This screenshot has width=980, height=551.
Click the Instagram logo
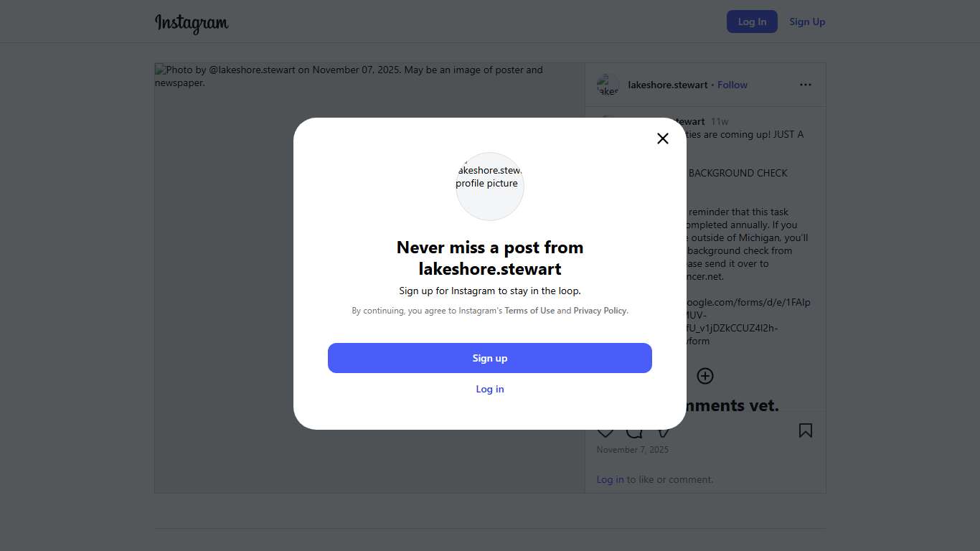(192, 23)
